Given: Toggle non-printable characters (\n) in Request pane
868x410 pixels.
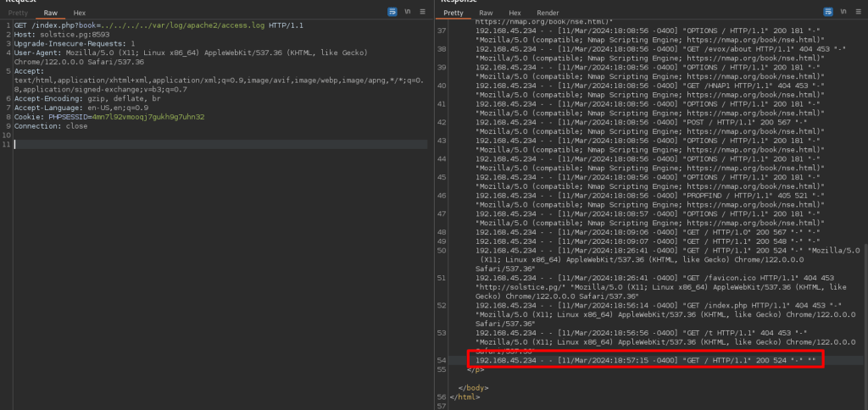Looking at the screenshot, I should point(408,14).
